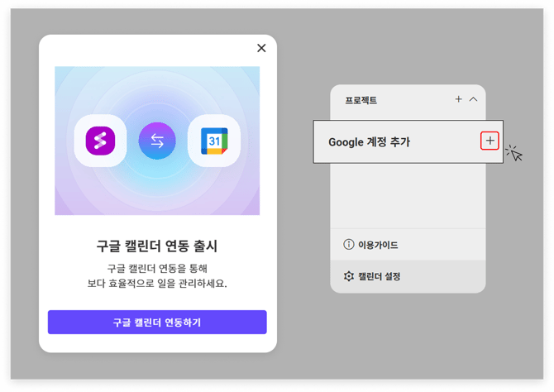Image resolution: width=554 pixels, height=392 pixels.
Task: Click the 프로젝트 section header text
Action: click(x=361, y=100)
